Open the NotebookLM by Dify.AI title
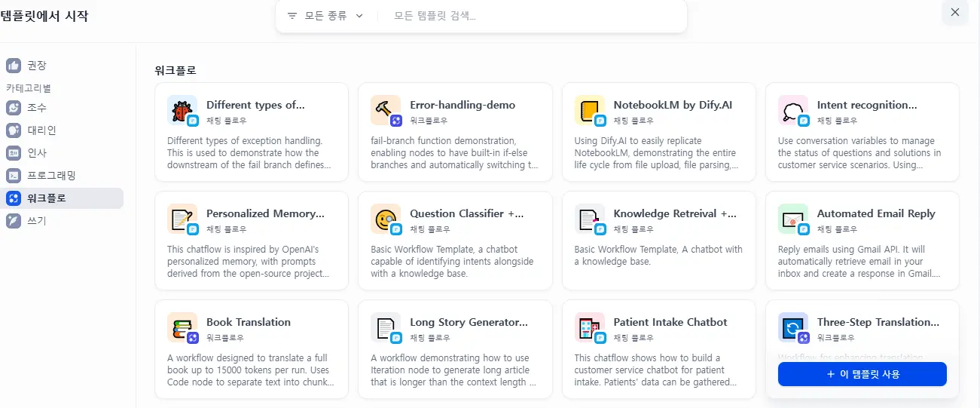The height and width of the screenshot is (408, 980). 673,105
